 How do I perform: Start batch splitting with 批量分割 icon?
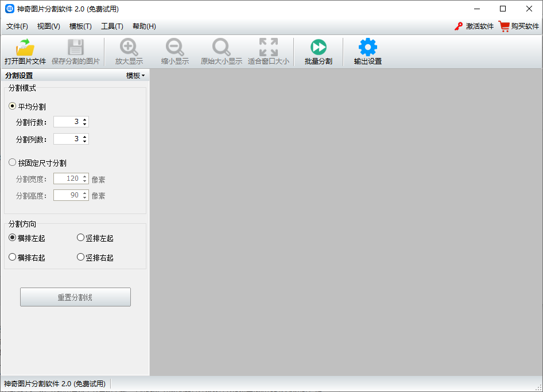[318, 51]
